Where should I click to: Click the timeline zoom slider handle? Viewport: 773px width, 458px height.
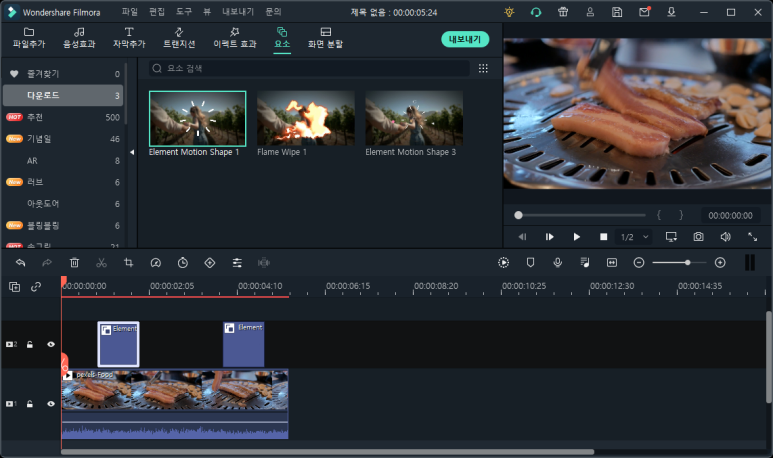click(x=687, y=263)
